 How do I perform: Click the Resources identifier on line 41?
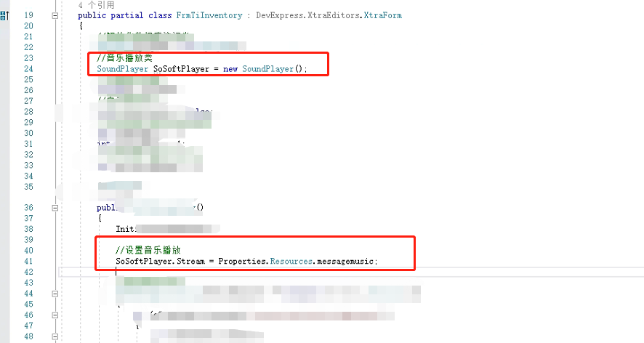[291, 261]
